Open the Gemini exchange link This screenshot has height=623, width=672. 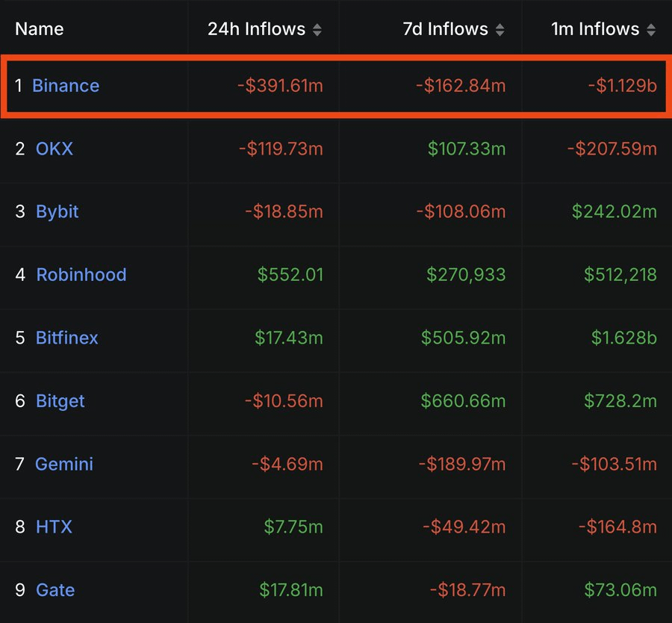(x=64, y=464)
